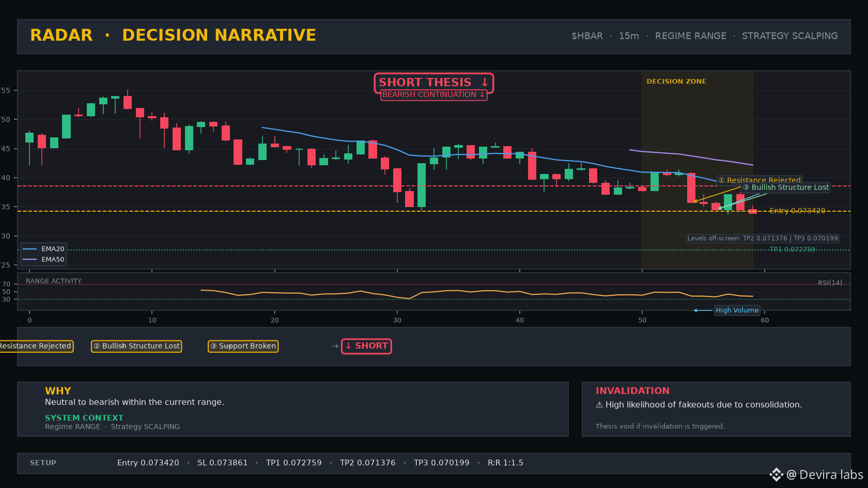Click the Bullish Structure Lost chart annotation
Viewport: 868px width, 488px height.
[x=786, y=187]
